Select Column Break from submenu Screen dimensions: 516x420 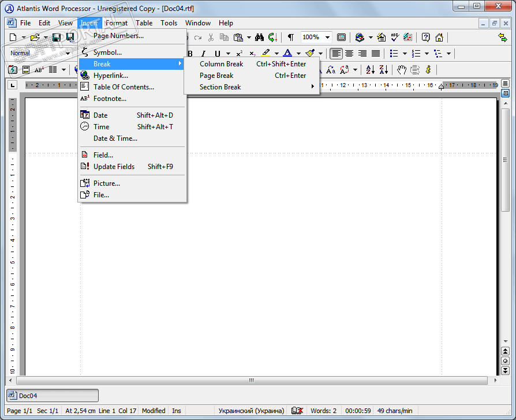[252, 64]
